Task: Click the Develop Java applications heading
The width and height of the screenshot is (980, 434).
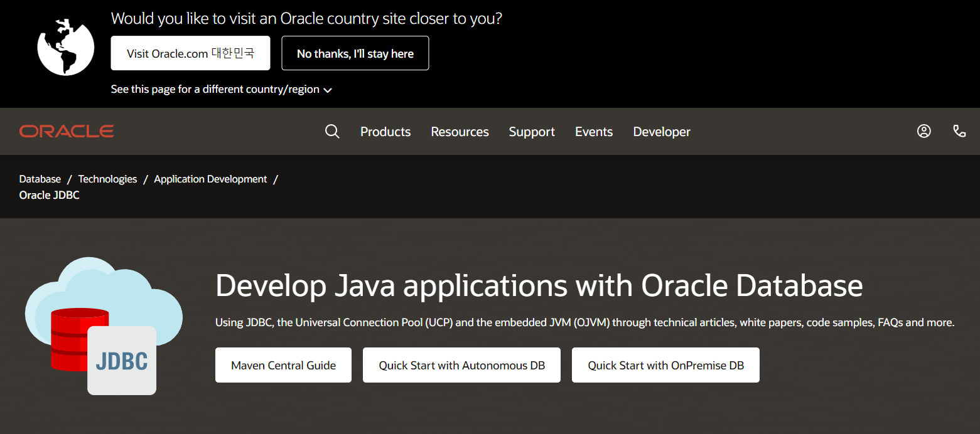Action: 539,285
